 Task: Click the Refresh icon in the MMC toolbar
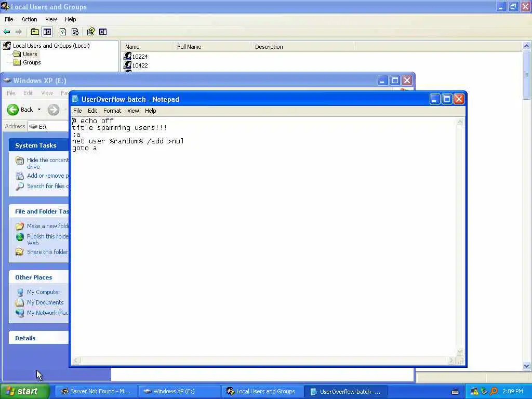coord(63,32)
